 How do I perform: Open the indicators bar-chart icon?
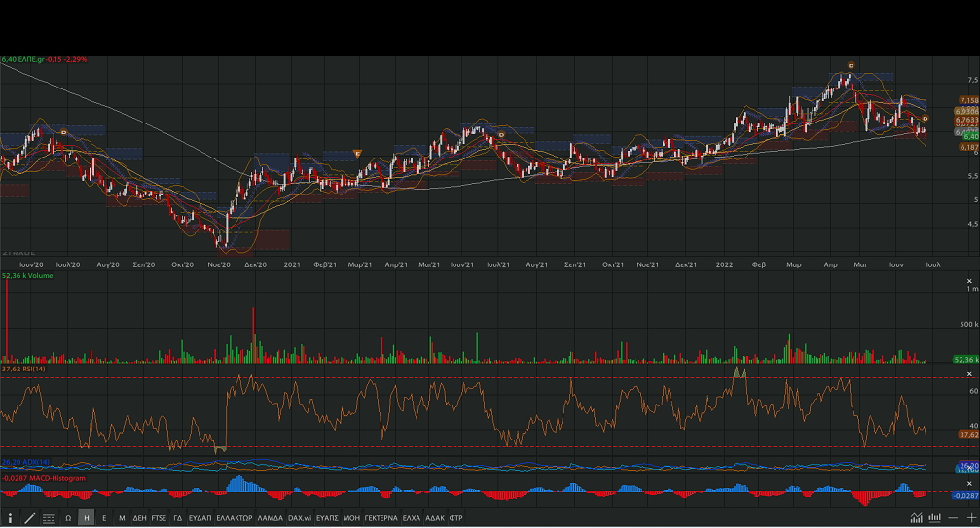click(x=935, y=518)
